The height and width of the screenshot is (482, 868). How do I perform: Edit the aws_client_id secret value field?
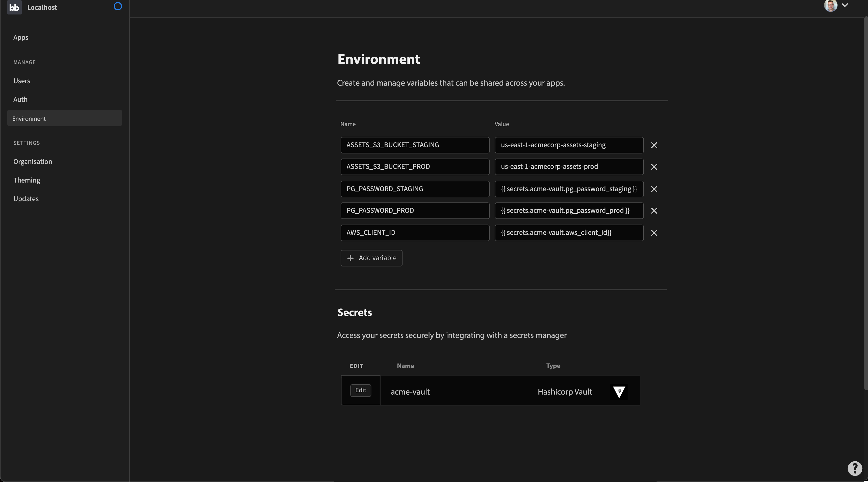pyautogui.click(x=569, y=232)
